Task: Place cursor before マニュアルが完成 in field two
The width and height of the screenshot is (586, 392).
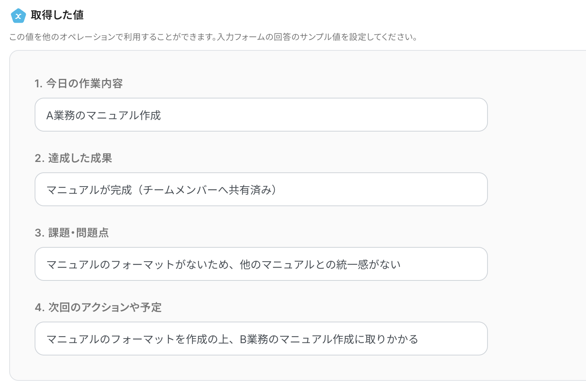Action: pyautogui.click(x=47, y=190)
